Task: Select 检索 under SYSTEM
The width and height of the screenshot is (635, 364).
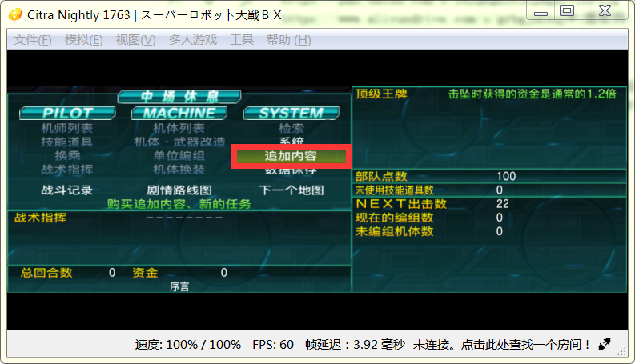Action: pos(291,128)
